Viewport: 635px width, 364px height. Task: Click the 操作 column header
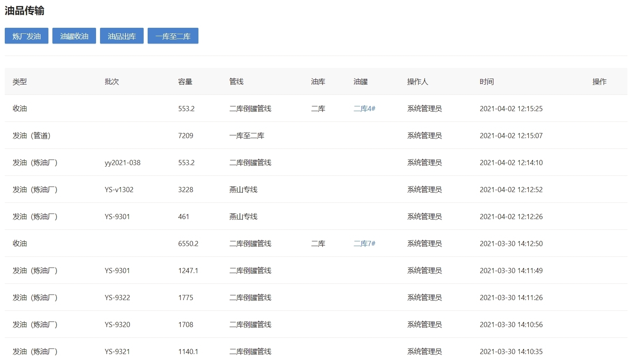pos(599,82)
